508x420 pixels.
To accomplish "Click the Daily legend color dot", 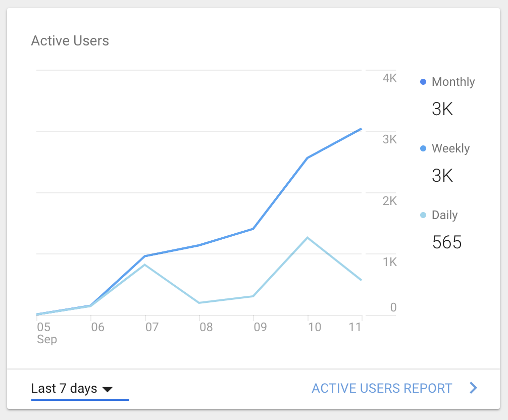I will (423, 215).
